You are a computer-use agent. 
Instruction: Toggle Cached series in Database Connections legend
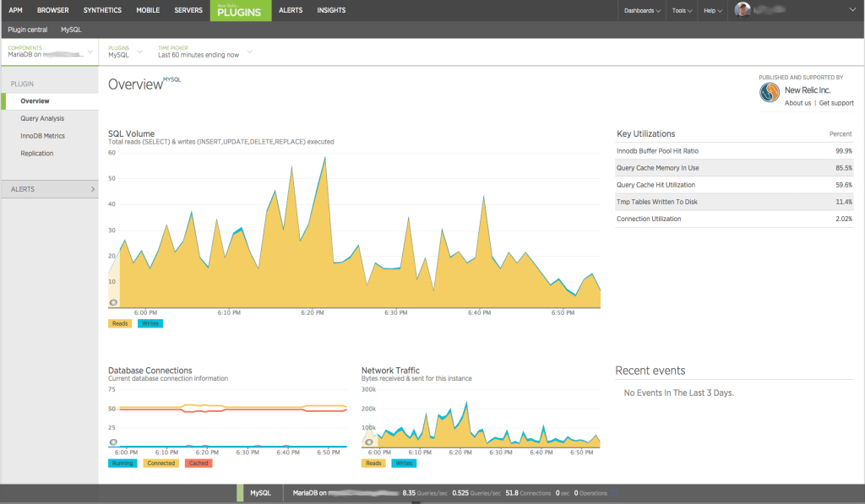click(199, 463)
